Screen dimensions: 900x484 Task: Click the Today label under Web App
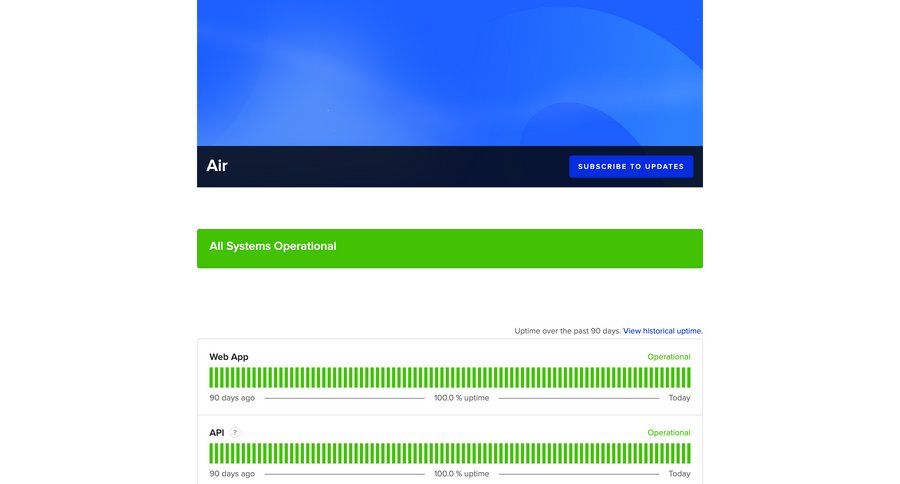click(680, 398)
